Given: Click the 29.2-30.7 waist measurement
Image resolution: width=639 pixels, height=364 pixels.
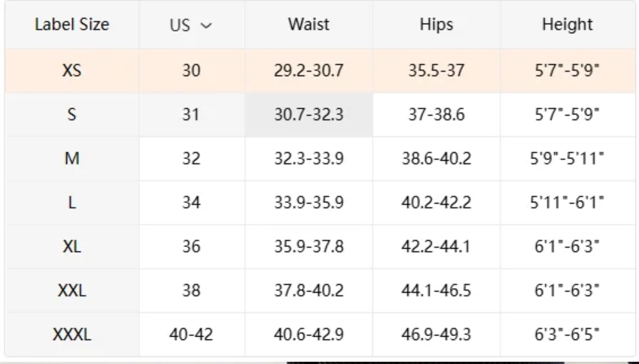Looking at the screenshot, I should pyautogui.click(x=309, y=71).
